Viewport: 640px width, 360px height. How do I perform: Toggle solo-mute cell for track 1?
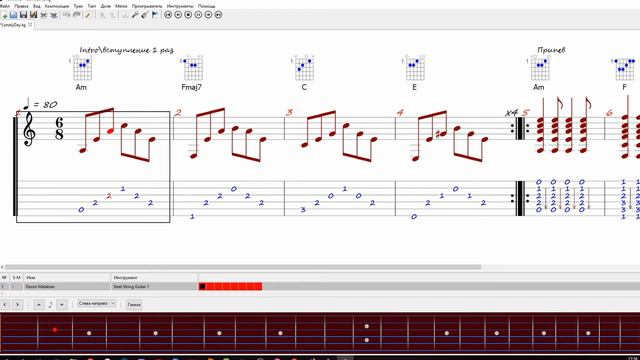(16, 287)
